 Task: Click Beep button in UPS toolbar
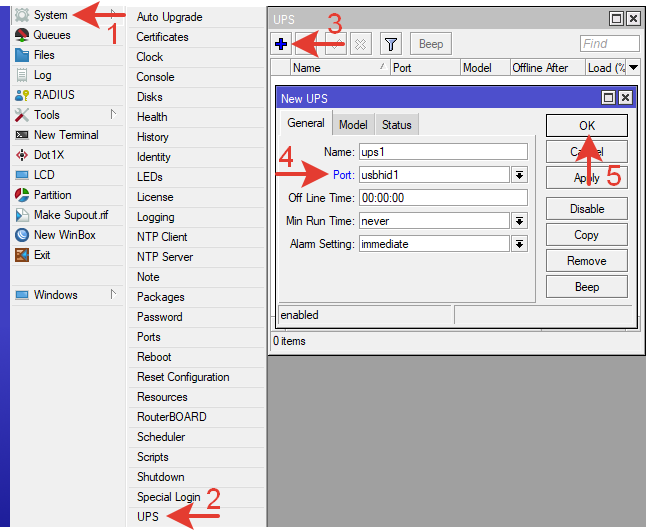pyautogui.click(x=431, y=44)
